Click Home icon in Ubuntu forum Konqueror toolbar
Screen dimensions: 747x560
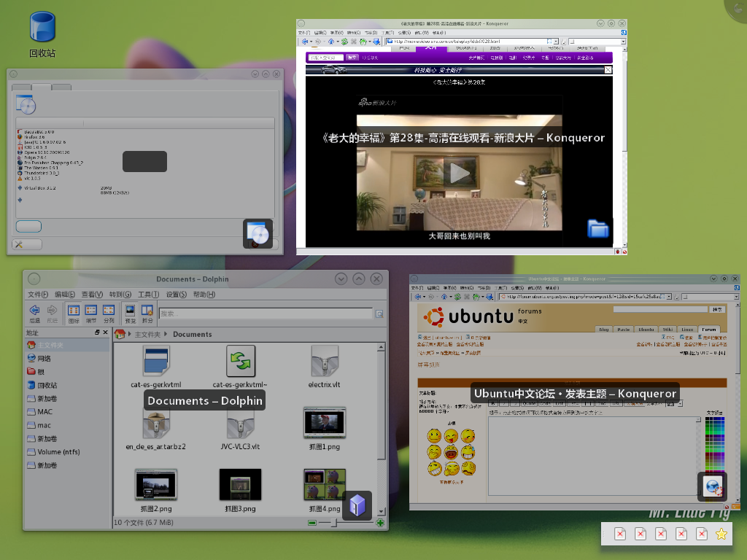point(476,297)
